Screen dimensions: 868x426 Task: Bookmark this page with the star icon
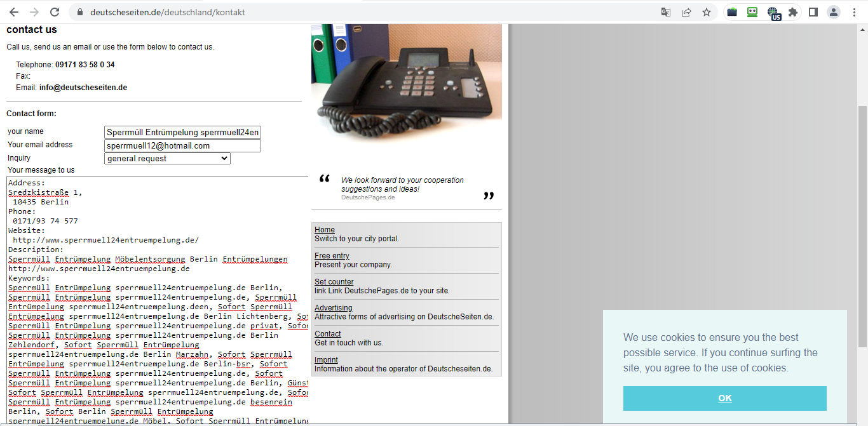click(x=707, y=12)
